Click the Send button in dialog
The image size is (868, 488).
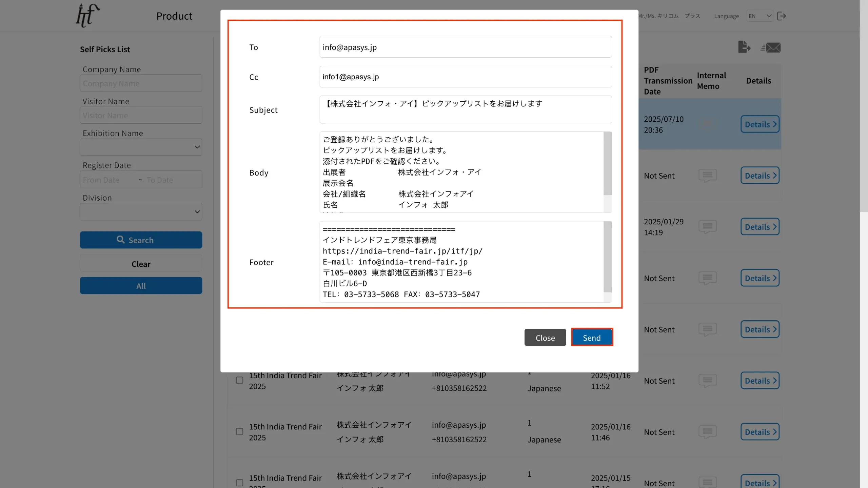click(x=592, y=337)
